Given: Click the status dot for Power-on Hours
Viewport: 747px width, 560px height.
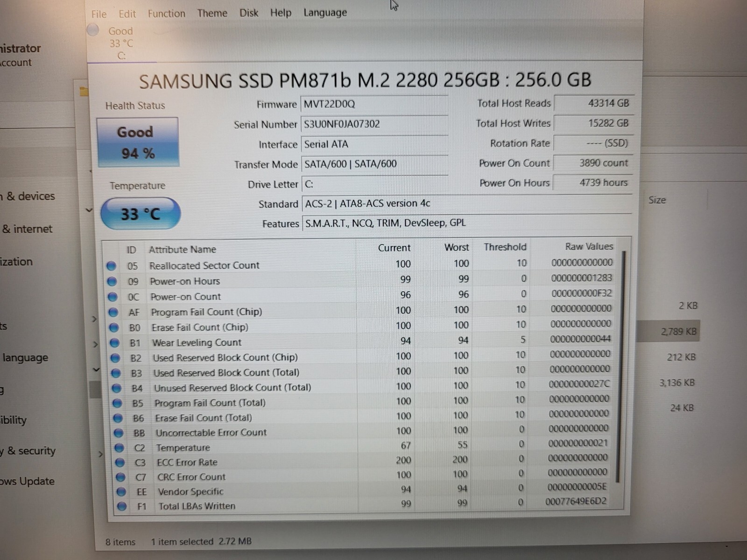Looking at the screenshot, I should coord(112,281).
